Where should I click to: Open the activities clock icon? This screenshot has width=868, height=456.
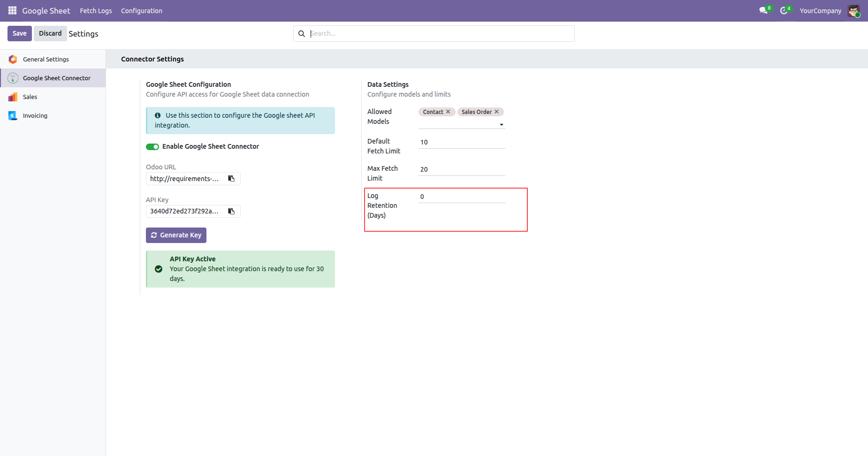click(784, 10)
